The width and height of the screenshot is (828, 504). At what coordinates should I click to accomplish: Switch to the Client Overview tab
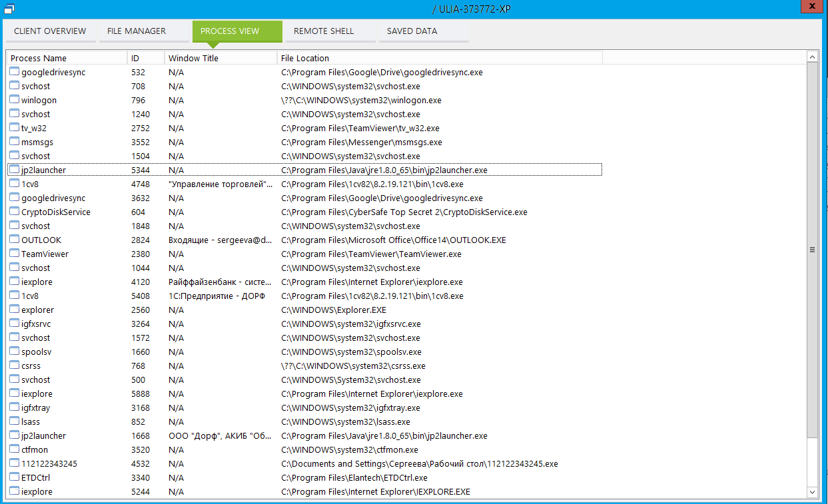(50, 31)
